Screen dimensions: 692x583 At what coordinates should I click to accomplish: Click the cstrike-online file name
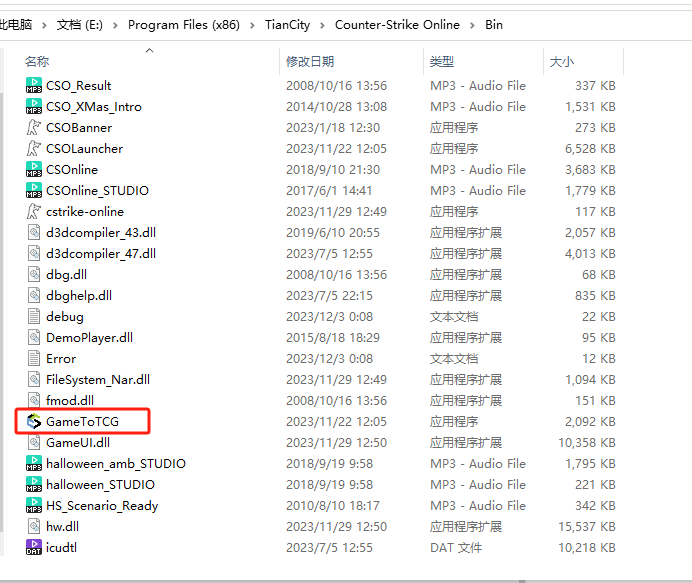pyautogui.click(x=85, y=211)
